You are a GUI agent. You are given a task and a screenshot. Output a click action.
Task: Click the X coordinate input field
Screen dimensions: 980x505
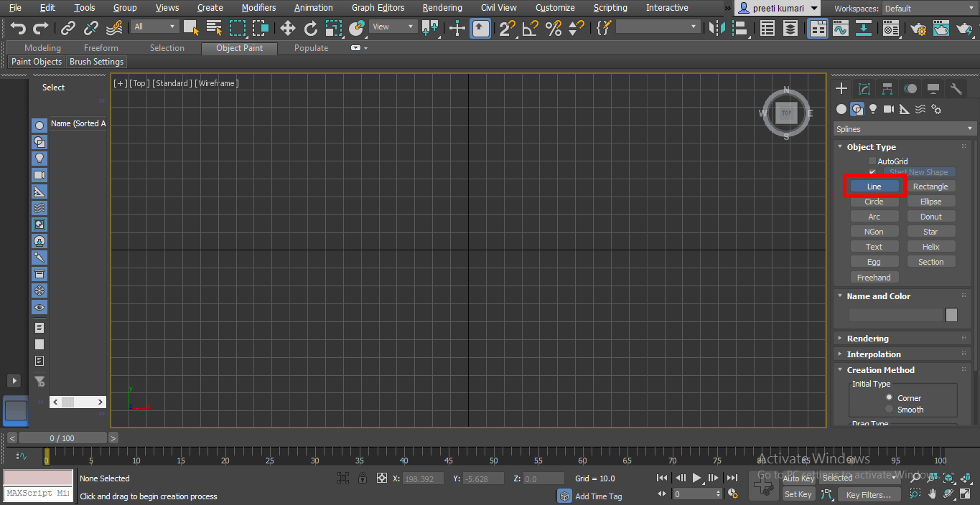click(423, 478)
